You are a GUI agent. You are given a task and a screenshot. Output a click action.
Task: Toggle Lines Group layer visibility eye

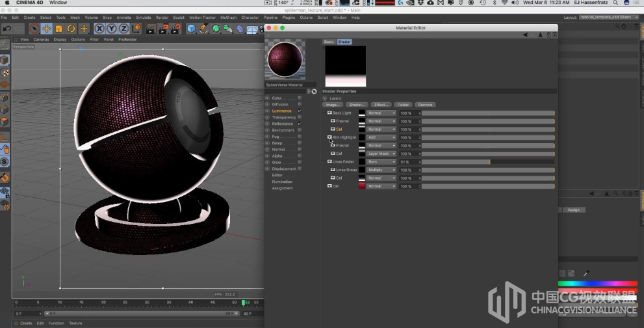point(333,170)
